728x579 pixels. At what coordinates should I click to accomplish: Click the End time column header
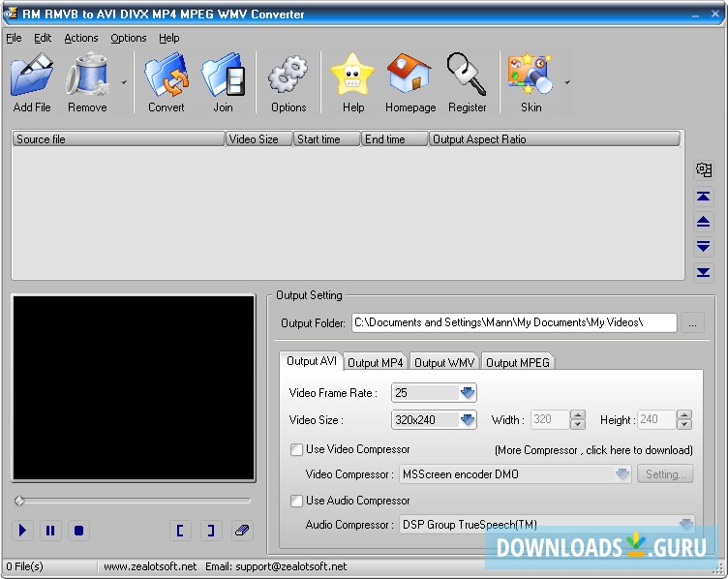tap(395, 139)
